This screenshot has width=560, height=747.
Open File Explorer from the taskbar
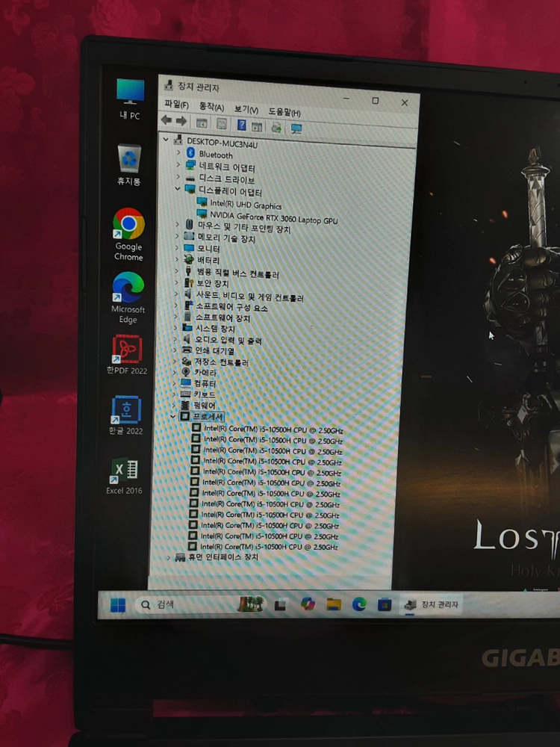point(333,604)
